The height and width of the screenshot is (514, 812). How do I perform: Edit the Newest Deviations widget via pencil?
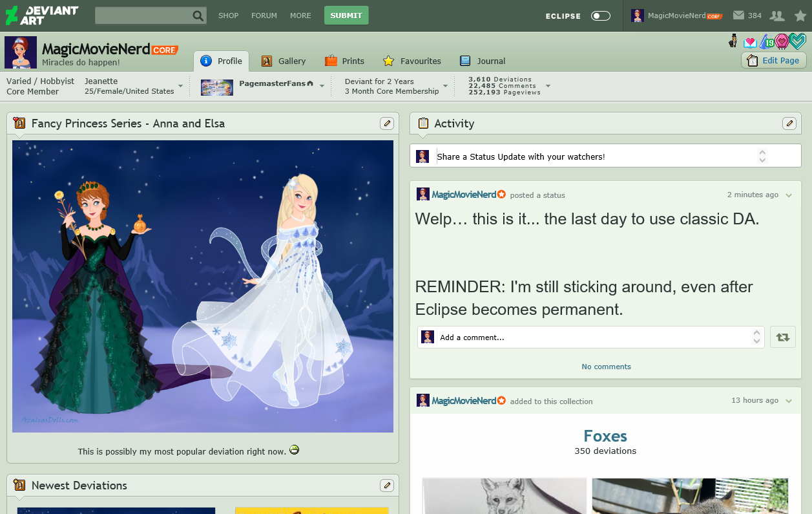pyautogui.click(x=387, y=486)
